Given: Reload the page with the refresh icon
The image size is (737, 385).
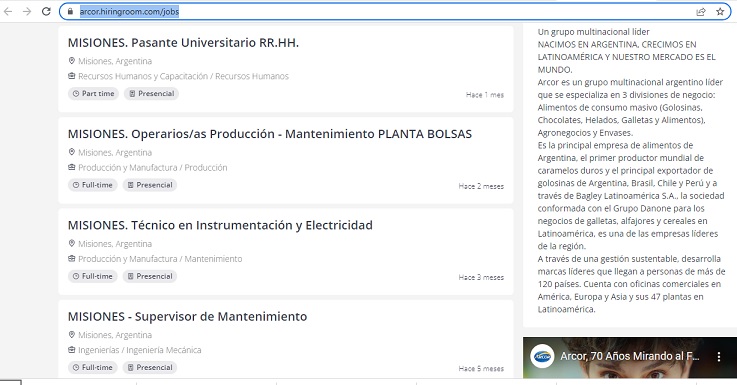Looking at the screenshot, I should click(x=46, y=11).
